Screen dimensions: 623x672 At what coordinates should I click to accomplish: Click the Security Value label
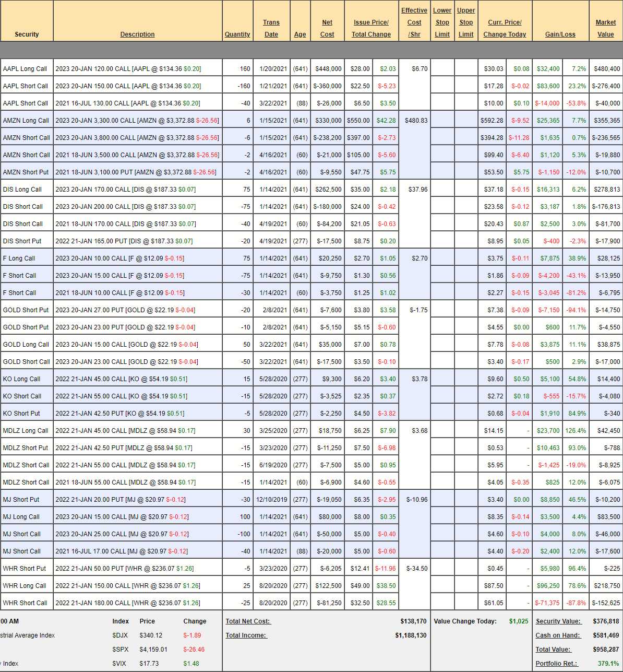click(558, 621)
